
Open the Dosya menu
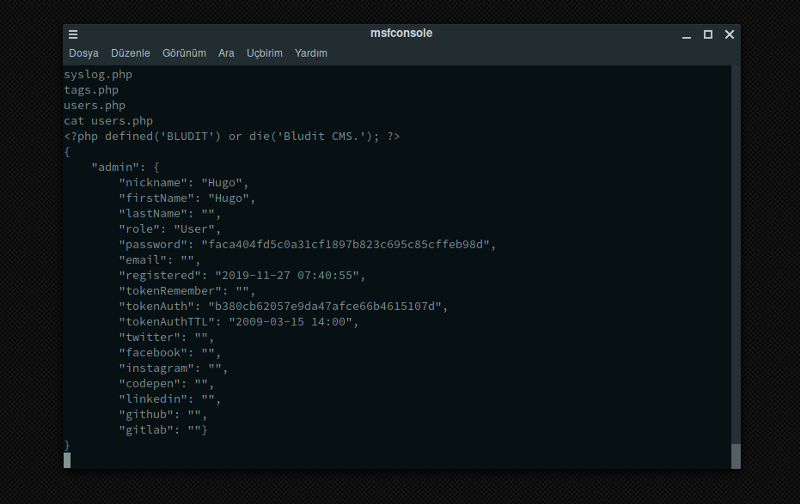pos(84,53)
